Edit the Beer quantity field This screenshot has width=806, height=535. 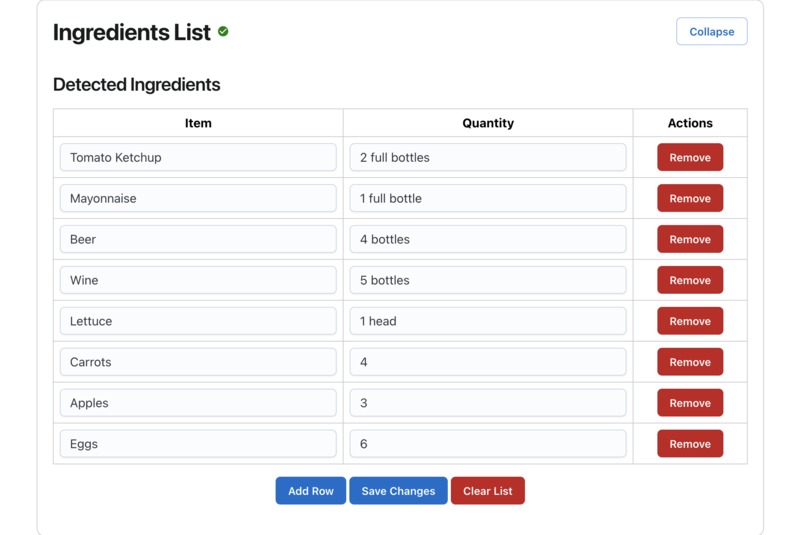(x=488, y=239)
